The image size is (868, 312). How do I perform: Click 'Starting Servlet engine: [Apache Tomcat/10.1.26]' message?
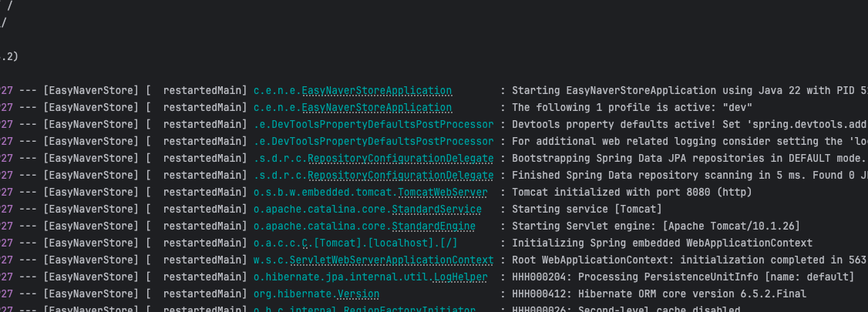[656, 226]
